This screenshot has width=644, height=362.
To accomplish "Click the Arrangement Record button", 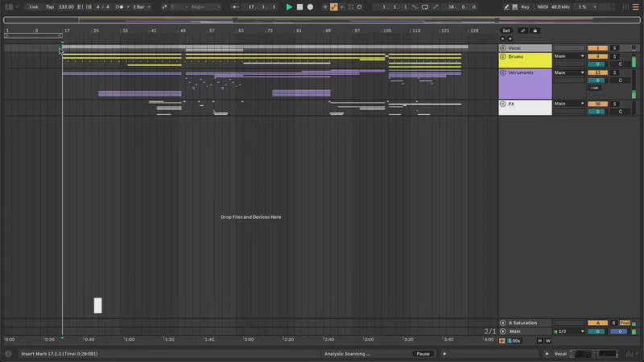I will 310,6.
